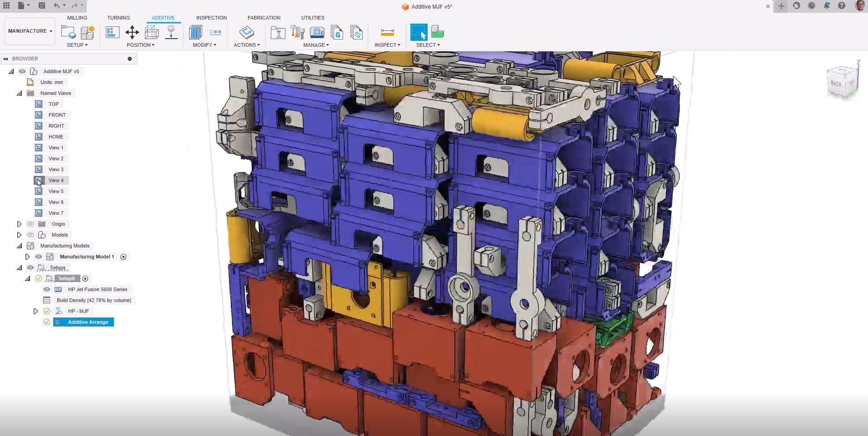Switch to the MILLING tab
Screen dimensions: 868x436
77,18
